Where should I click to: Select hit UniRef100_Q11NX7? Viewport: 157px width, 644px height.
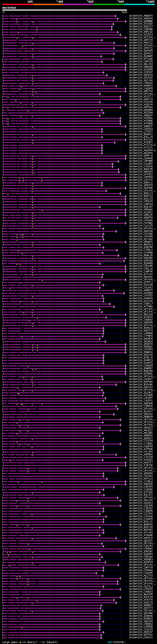coord(141,393)
